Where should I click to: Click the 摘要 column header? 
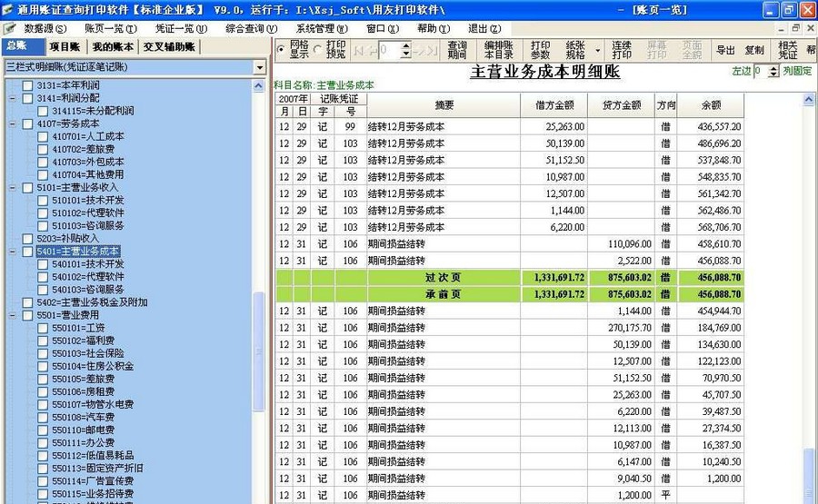[x=444, y=105]
